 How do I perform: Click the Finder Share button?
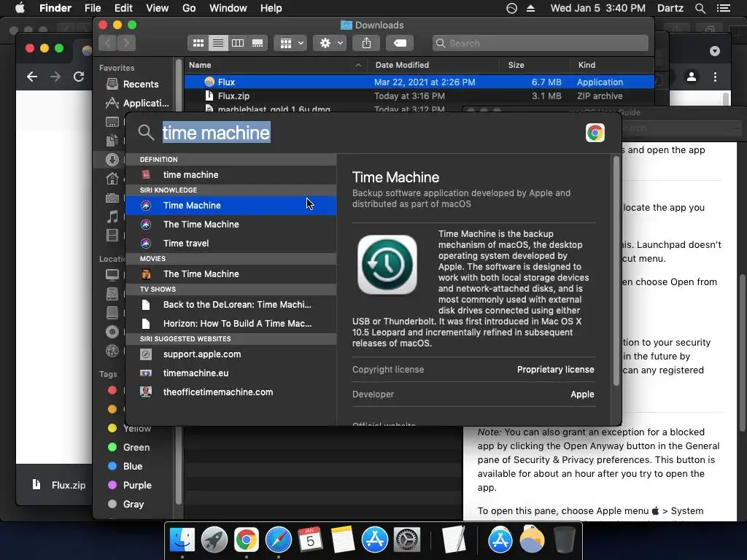pos(366,43)
